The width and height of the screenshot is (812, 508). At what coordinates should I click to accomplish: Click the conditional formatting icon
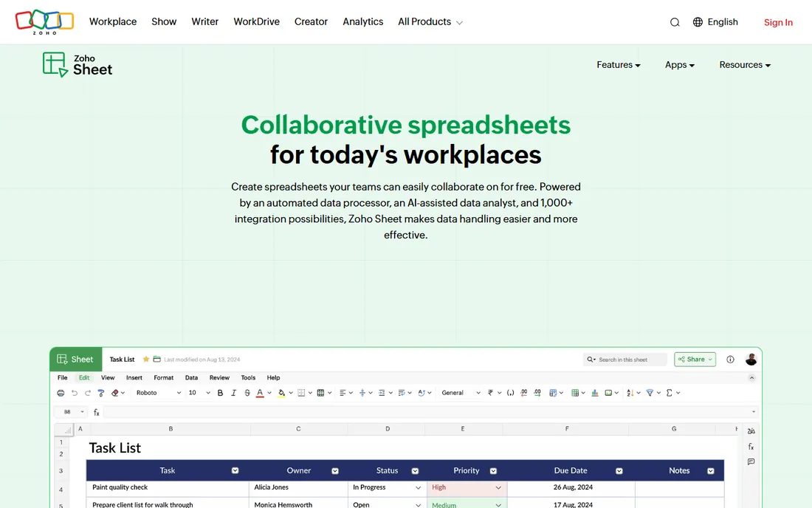(553, 393)
